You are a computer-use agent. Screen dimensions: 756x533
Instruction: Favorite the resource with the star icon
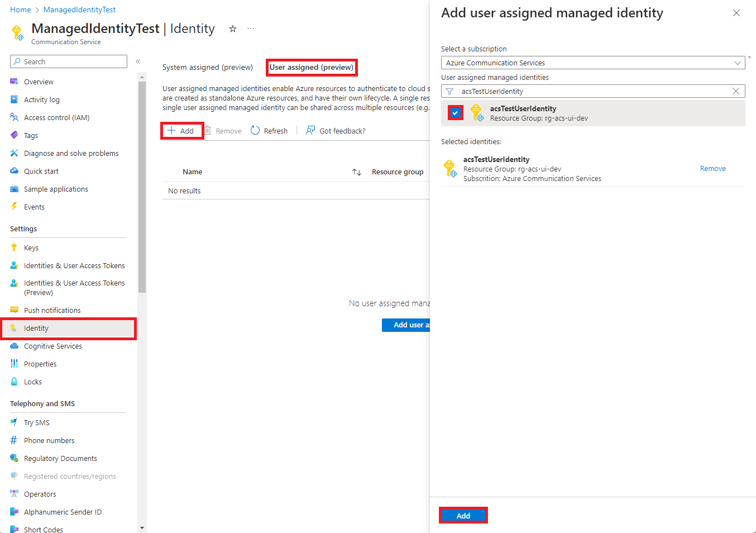click(x=233, y=29)
